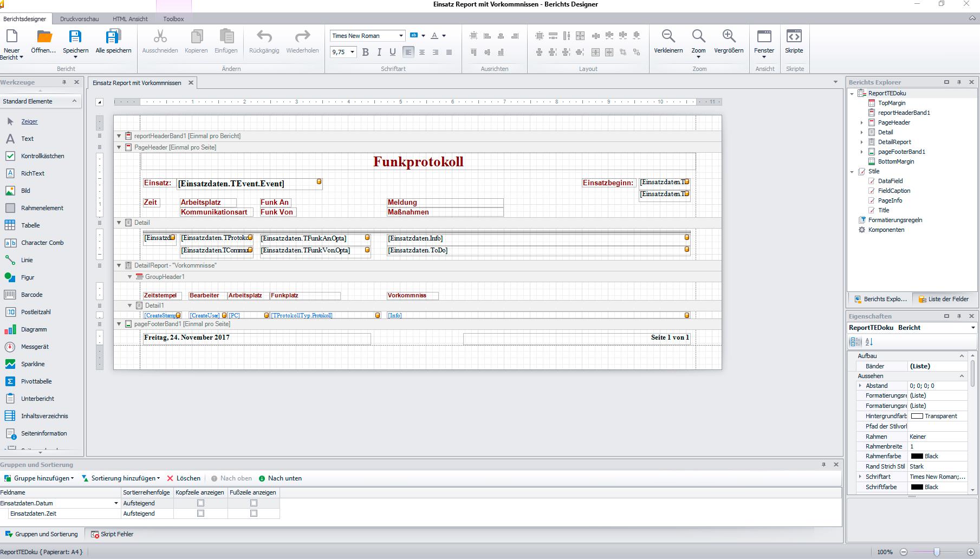Select the Messgerät gauge tool

pos(34,347)
